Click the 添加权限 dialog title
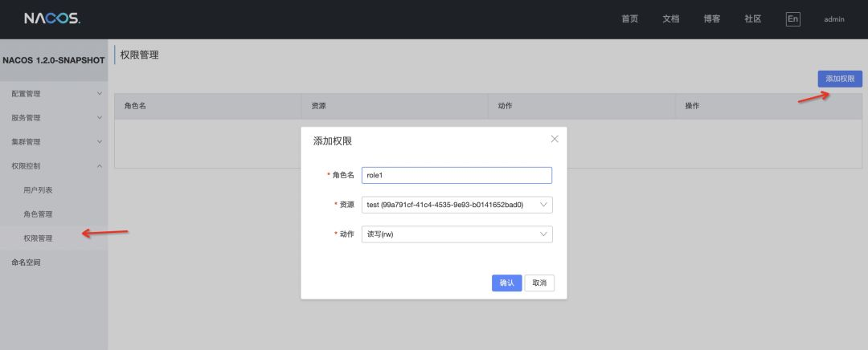868x350 pixels. tap(333, 141)
